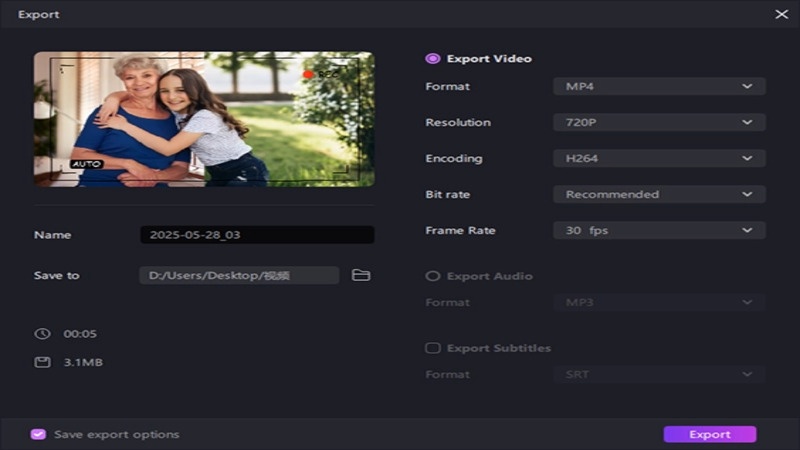The image size is (800, 450).
Task: Click the 00:05 duration text
Action: click(x=80, y=334)
